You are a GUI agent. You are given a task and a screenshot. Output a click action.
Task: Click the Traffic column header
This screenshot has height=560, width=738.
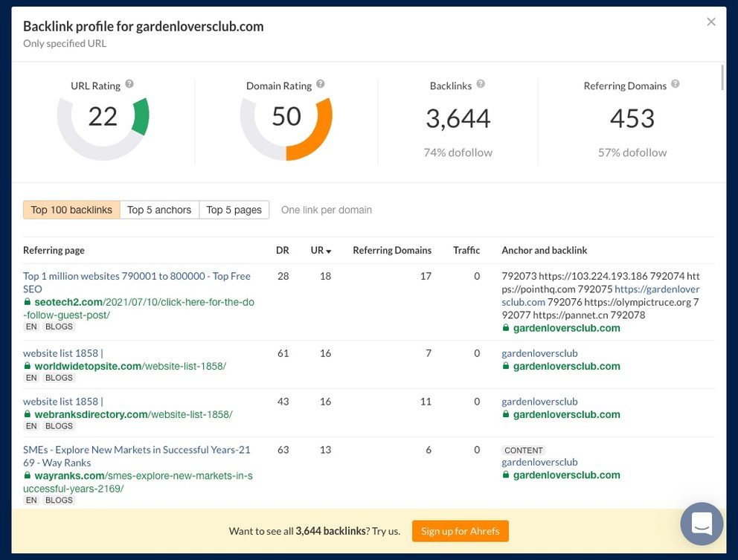pos(466,251)
